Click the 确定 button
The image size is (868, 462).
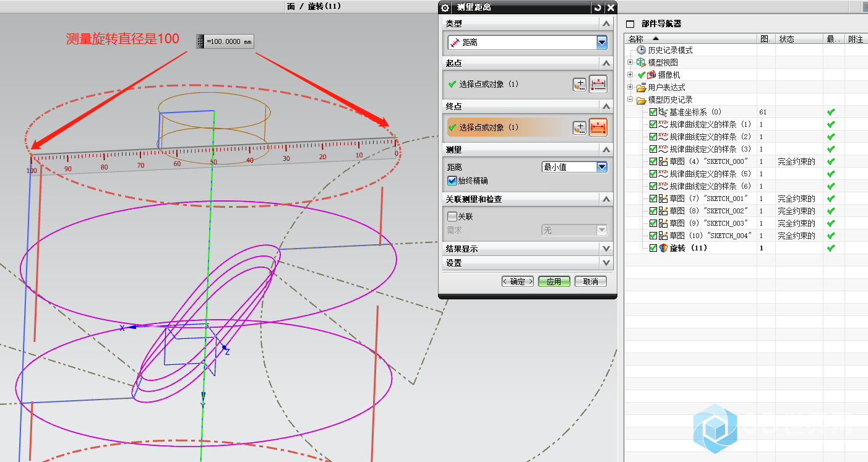pyautogui.click(x=518, y=281)
